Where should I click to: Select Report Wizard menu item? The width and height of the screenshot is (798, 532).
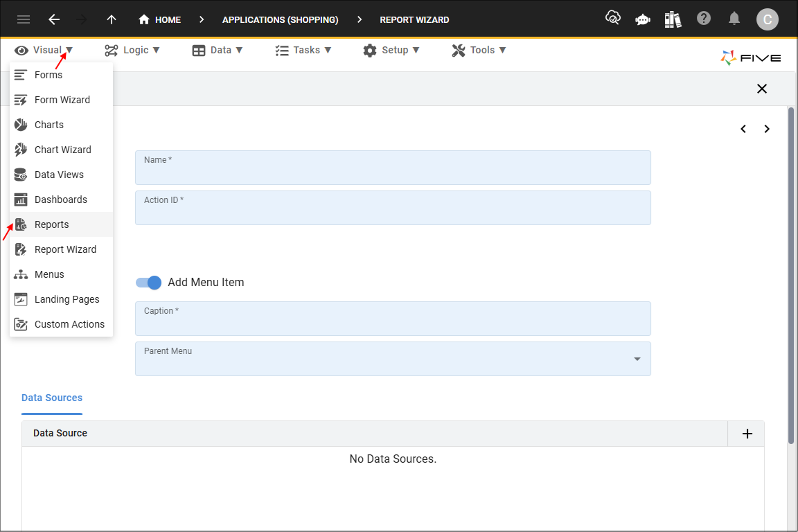tap(61, 249)
